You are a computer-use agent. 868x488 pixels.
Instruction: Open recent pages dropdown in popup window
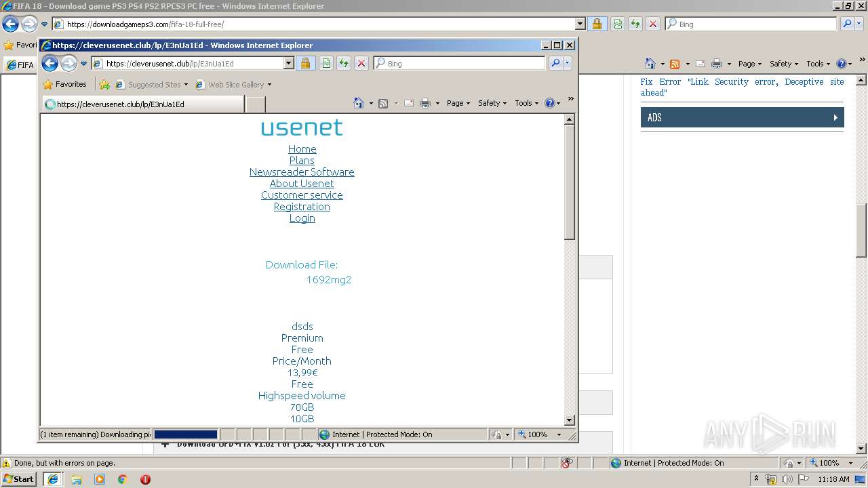(x=83, y=64)
